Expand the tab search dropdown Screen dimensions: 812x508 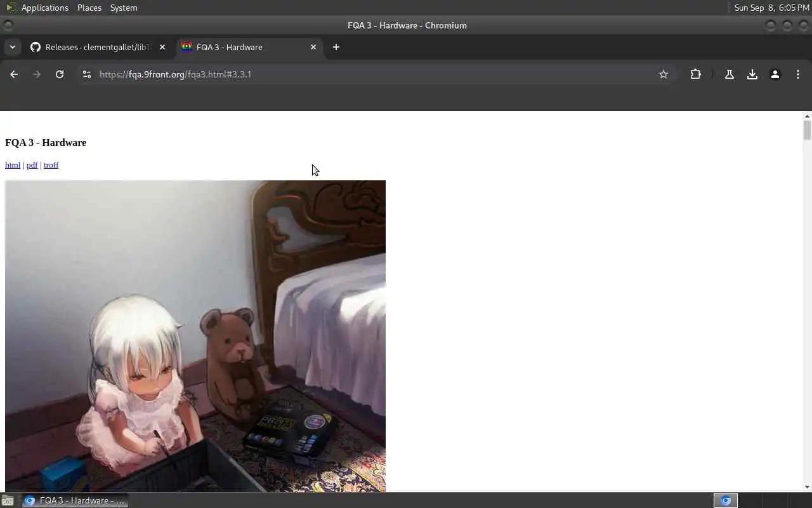pos(12,47)
